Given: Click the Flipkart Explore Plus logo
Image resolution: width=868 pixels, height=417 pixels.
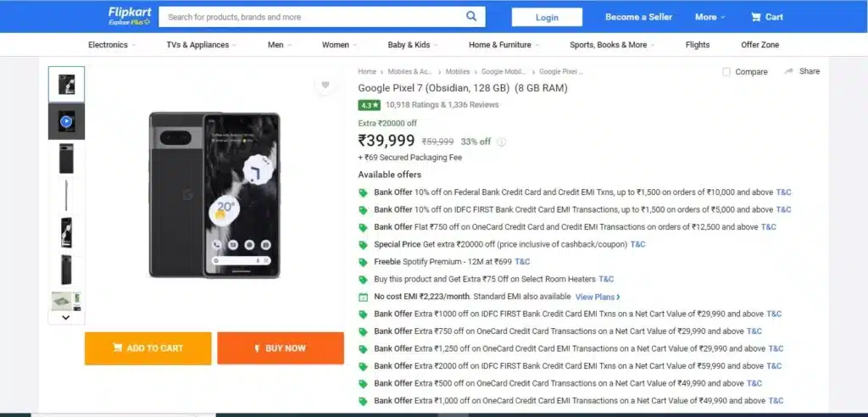Looking at the screenshot, I should pyautogui.click(x=130, y=16).
